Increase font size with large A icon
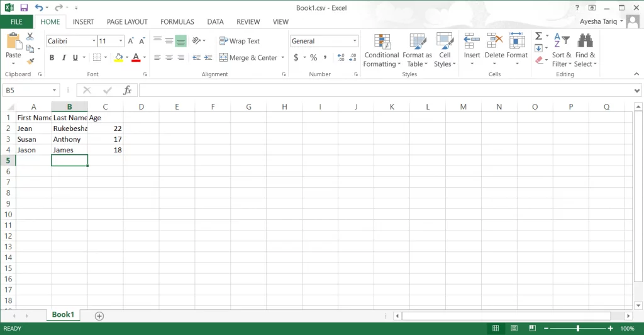Screen dimensions: 644x335 (x=131, y=41)
